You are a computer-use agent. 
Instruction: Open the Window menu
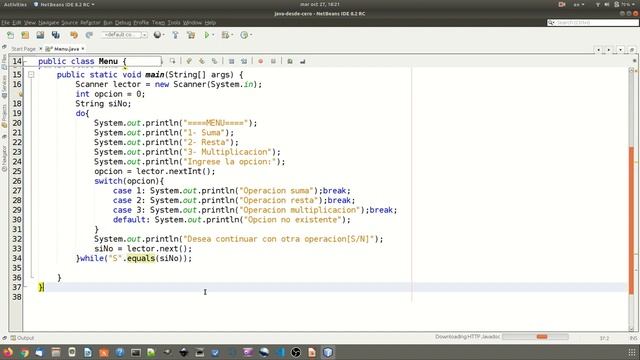tap(192, 23)
